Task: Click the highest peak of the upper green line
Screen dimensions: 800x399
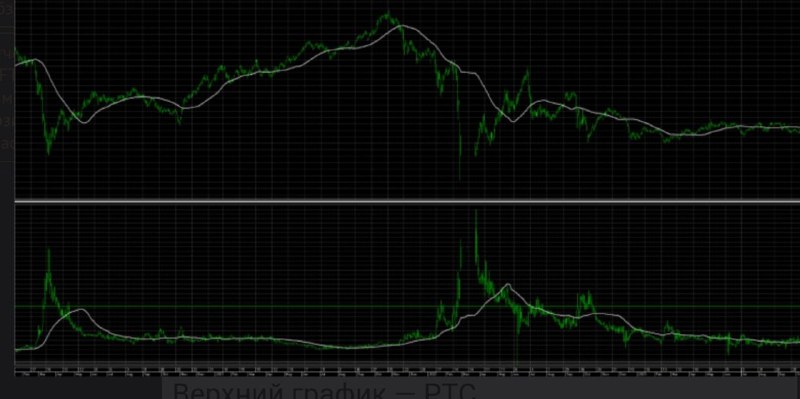Action: point(388,14)
